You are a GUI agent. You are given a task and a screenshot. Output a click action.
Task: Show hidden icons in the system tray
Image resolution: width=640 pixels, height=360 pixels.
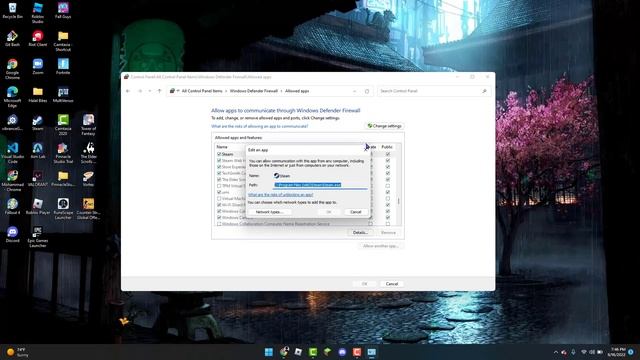click(556, 352)
